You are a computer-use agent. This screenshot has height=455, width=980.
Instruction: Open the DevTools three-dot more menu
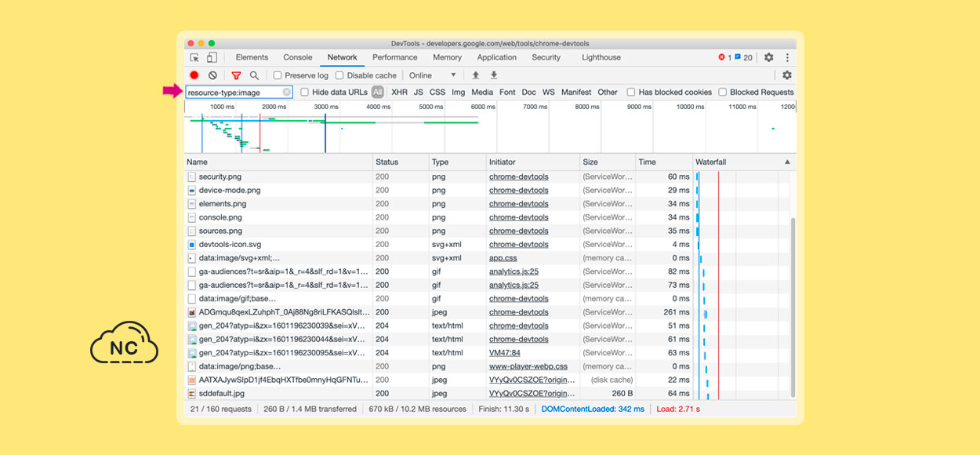[x=787, y=57]
